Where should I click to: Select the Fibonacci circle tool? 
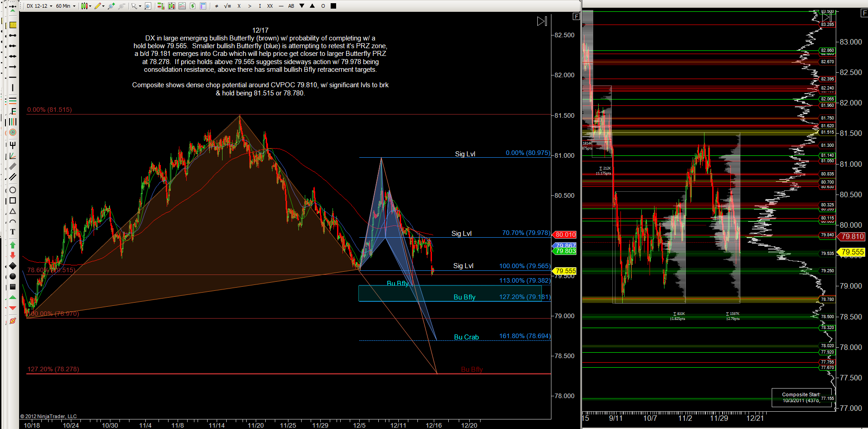tap(13, 132)
